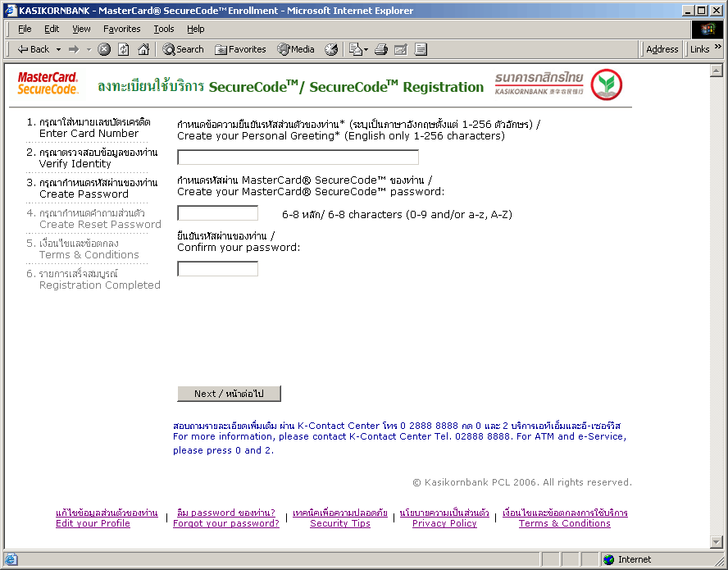Click step 3 Create Password

92,188
